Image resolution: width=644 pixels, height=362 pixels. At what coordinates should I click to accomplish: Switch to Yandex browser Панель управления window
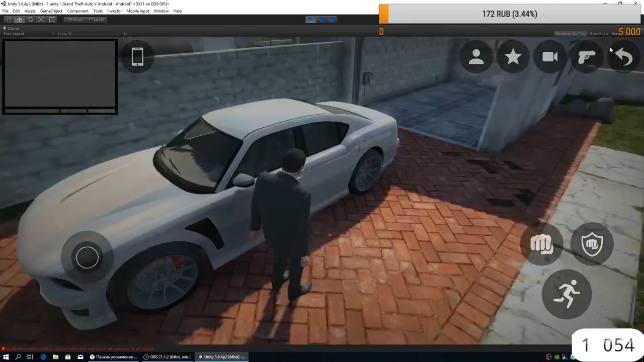[x=113, y=357]
